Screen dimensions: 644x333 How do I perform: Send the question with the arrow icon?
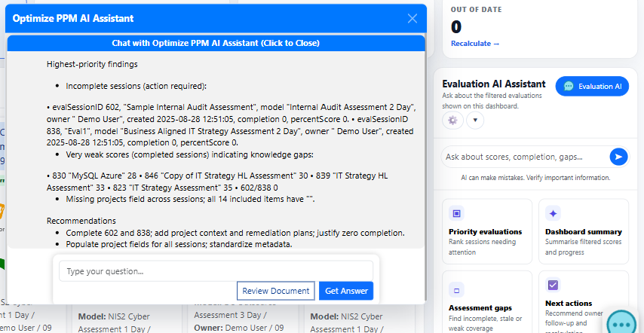pyautogui.click(x=618, y=157)
